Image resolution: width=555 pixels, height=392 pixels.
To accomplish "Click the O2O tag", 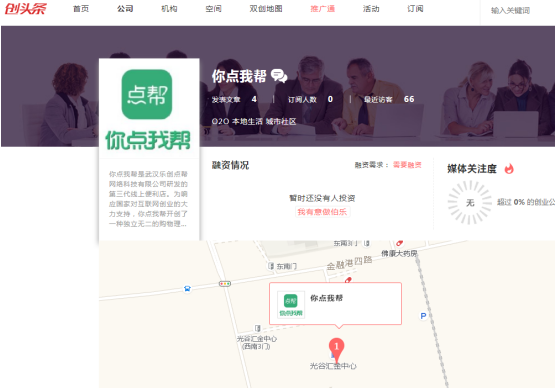I will pos(220,121).
